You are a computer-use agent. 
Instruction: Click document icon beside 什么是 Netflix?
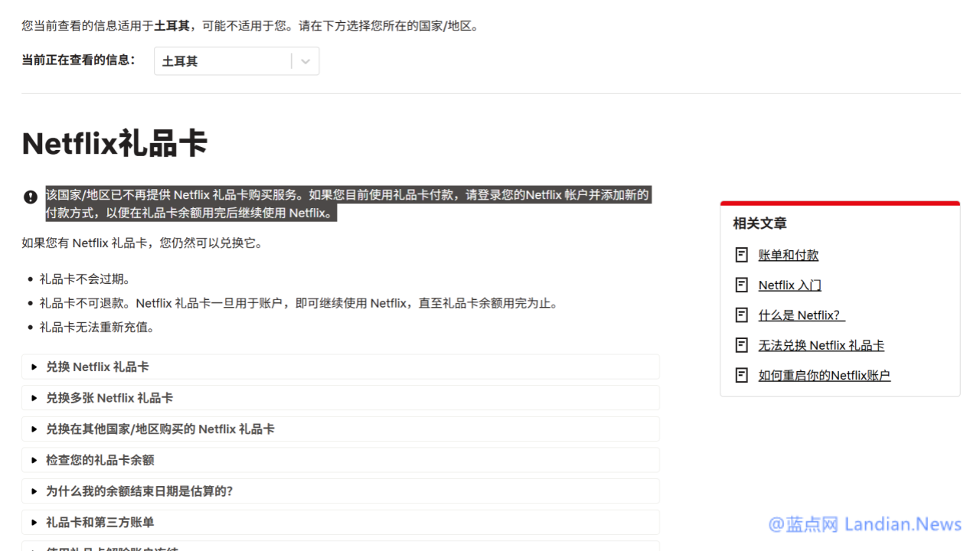tap(741, 315)
